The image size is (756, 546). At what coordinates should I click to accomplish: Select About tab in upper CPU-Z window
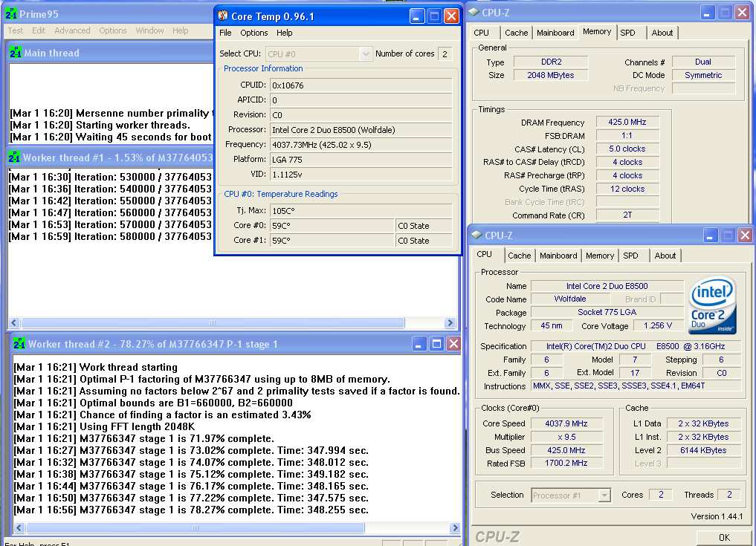point(662,33)
